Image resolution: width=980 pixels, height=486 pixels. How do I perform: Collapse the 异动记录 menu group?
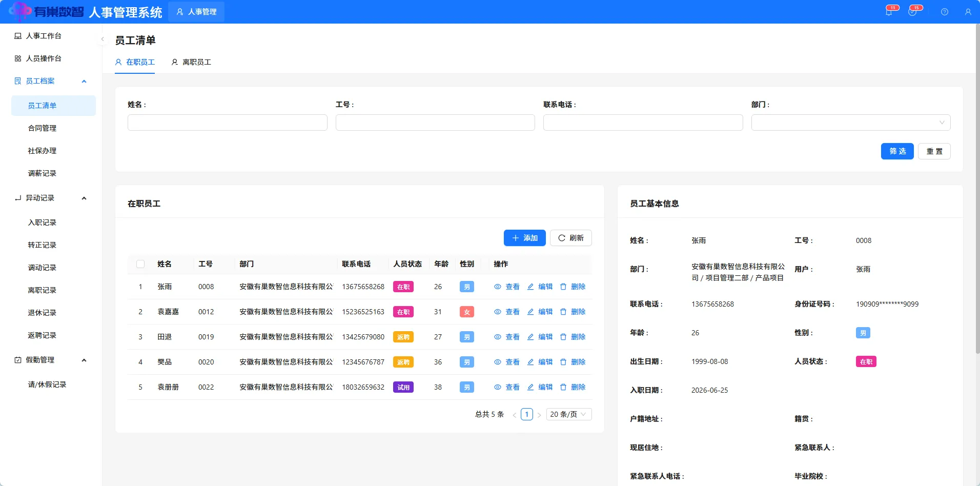point(84,198)
